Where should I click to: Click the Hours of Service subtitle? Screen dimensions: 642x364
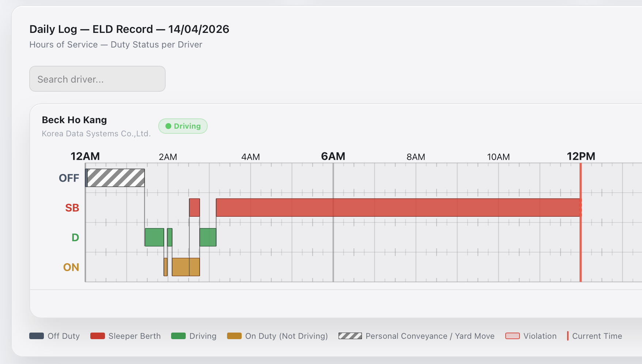[116, 44]
